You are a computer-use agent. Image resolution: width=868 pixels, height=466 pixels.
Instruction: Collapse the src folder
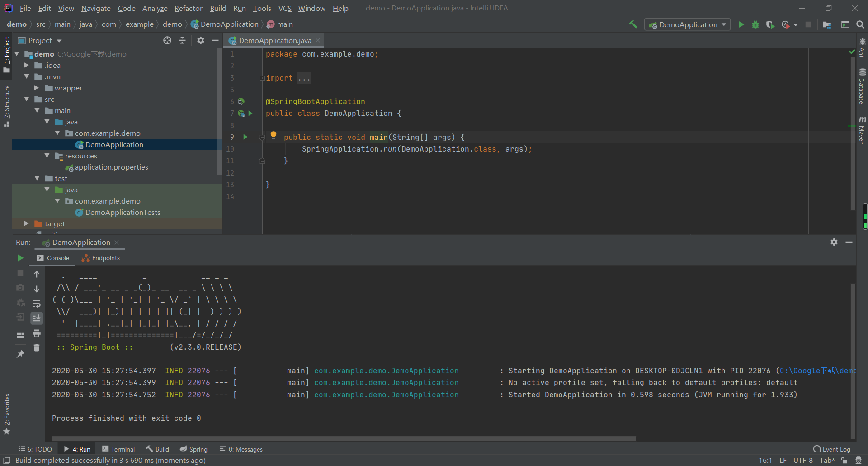coord(27,99)
